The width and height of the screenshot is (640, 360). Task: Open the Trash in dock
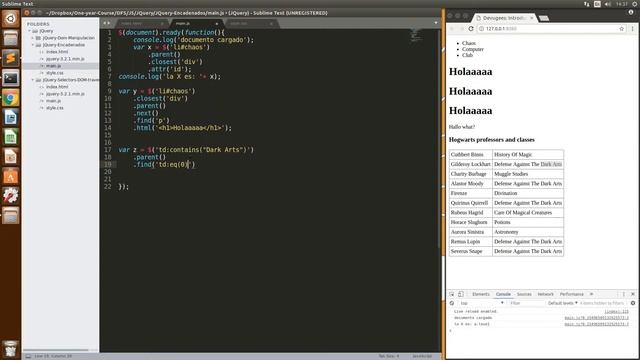click(x=11, y=349)
